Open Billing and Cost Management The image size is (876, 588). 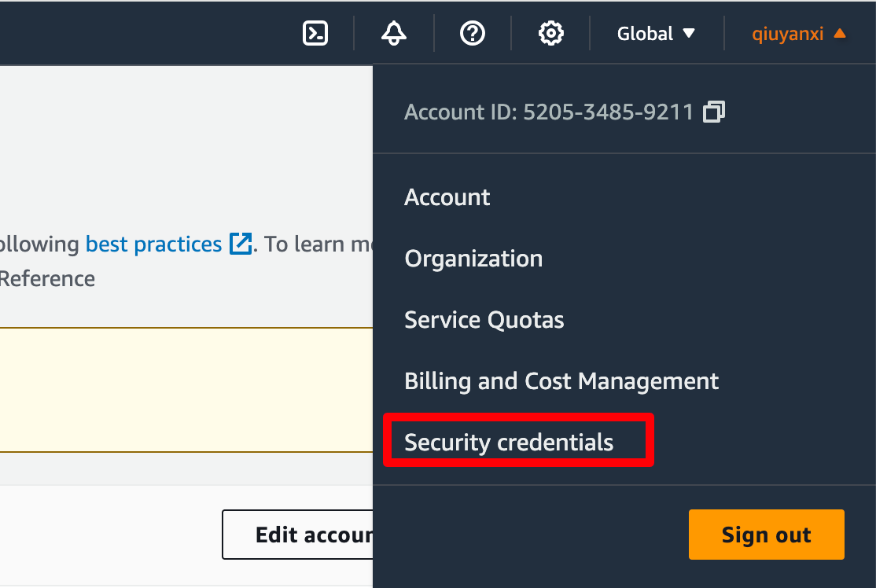pos(561,381)
